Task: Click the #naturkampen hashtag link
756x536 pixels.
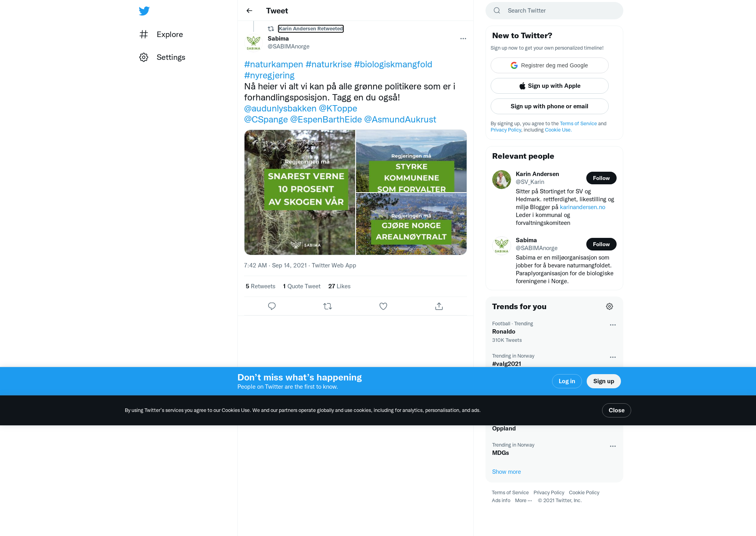Action: (274, 64)
